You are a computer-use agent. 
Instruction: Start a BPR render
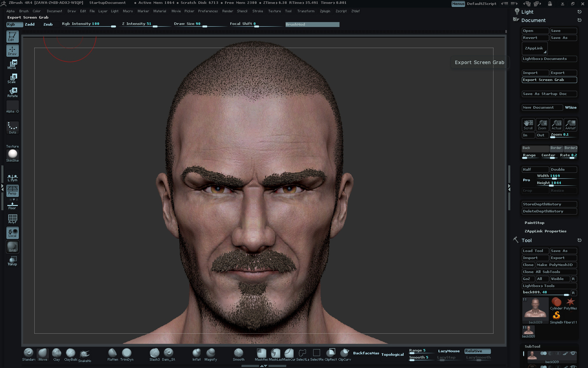12,247
